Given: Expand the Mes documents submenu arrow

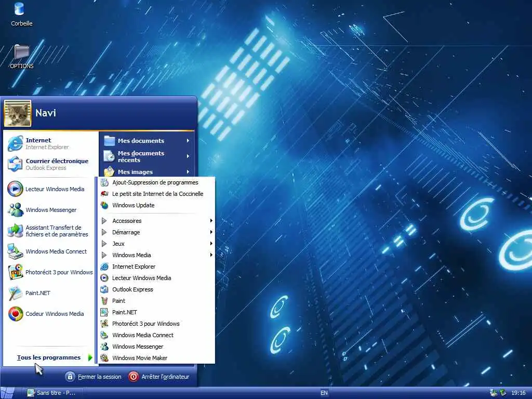Looking at the screenshot, I should click(188, 140).
